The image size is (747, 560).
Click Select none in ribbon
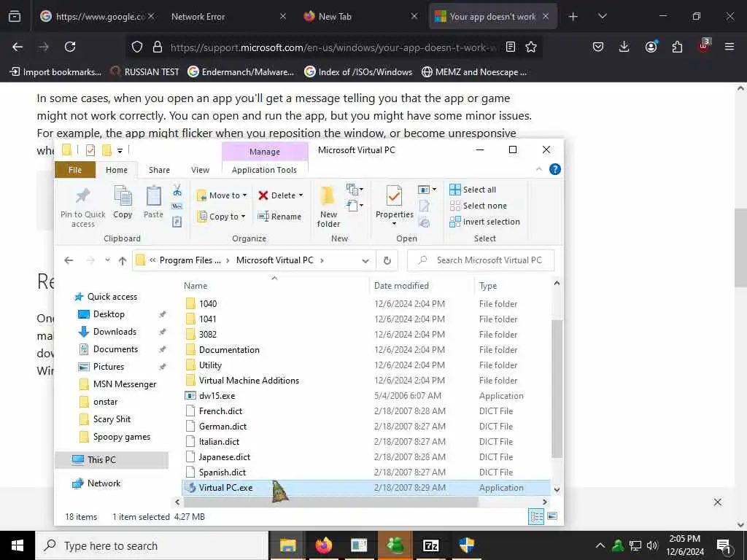479,206
